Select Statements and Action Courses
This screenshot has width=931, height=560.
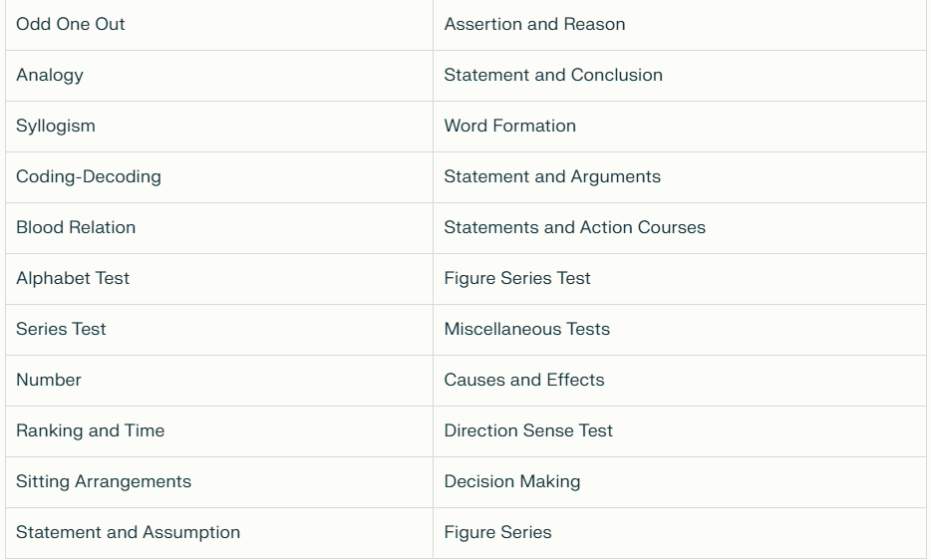(x=680, y=228)
